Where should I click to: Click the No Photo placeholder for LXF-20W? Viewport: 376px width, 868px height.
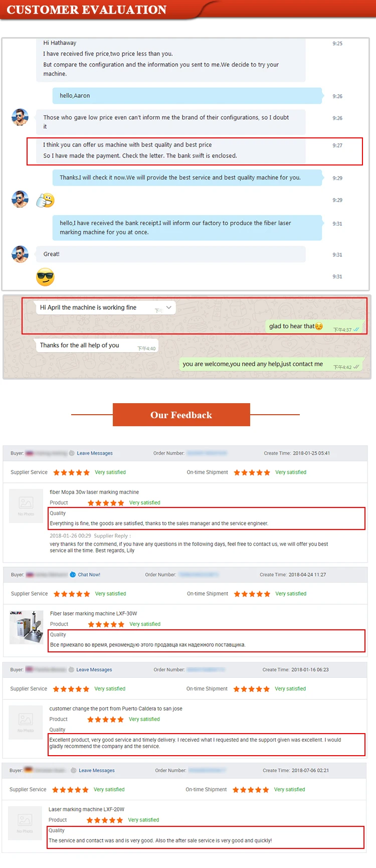pos(25,823)
